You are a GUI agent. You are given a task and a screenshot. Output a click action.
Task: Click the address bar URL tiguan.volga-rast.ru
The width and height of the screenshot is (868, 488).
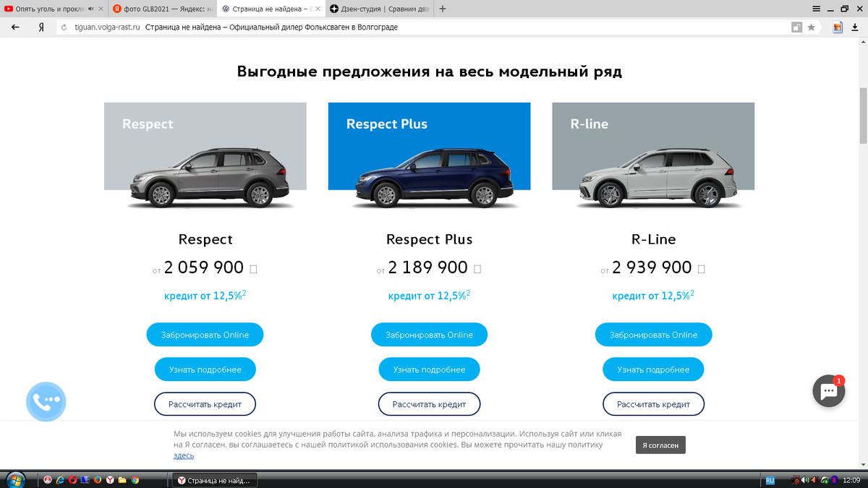click(x=107, y=27)
